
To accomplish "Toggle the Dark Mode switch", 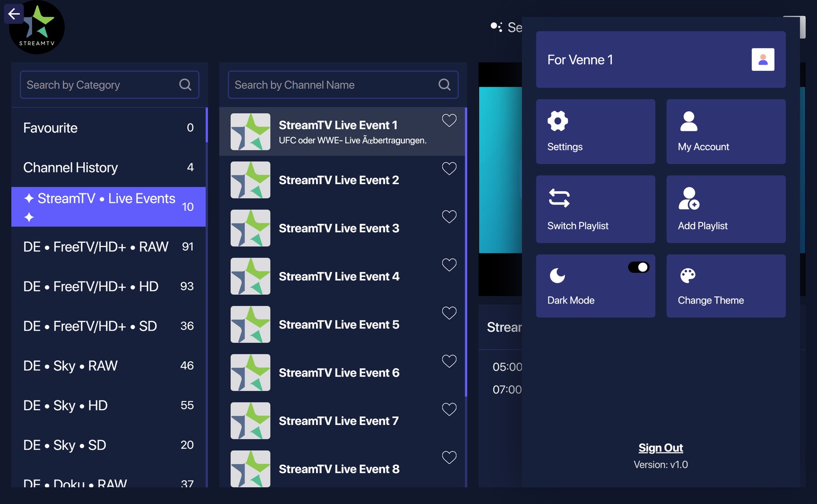I will coord(638,267).
